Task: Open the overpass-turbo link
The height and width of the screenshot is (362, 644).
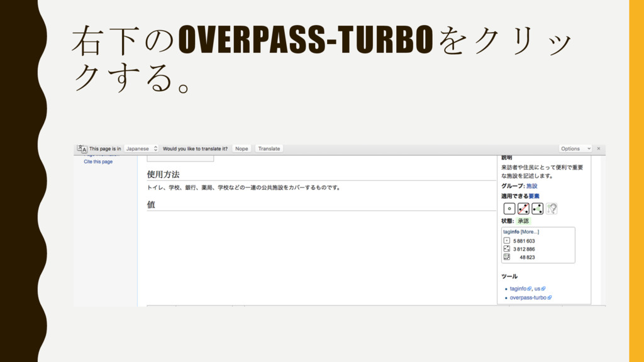Action: 528,297
